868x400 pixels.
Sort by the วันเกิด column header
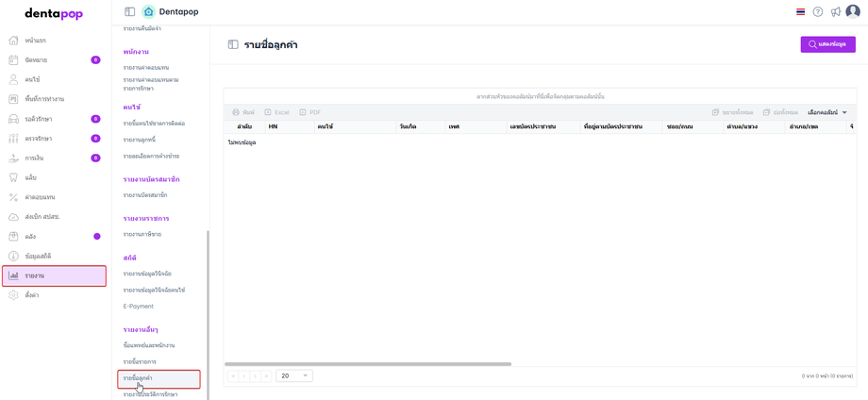click(x=420, y=126)
